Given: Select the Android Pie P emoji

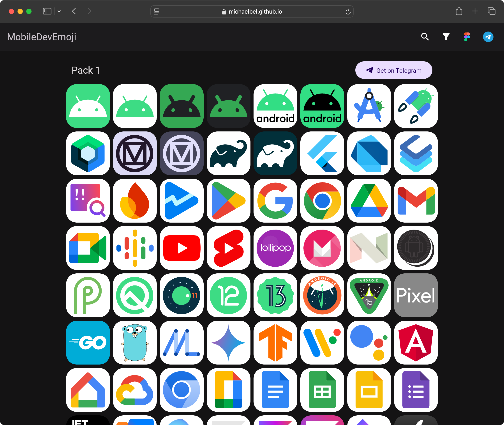Looking at the screenshot, I should click(x=88, y=295).
